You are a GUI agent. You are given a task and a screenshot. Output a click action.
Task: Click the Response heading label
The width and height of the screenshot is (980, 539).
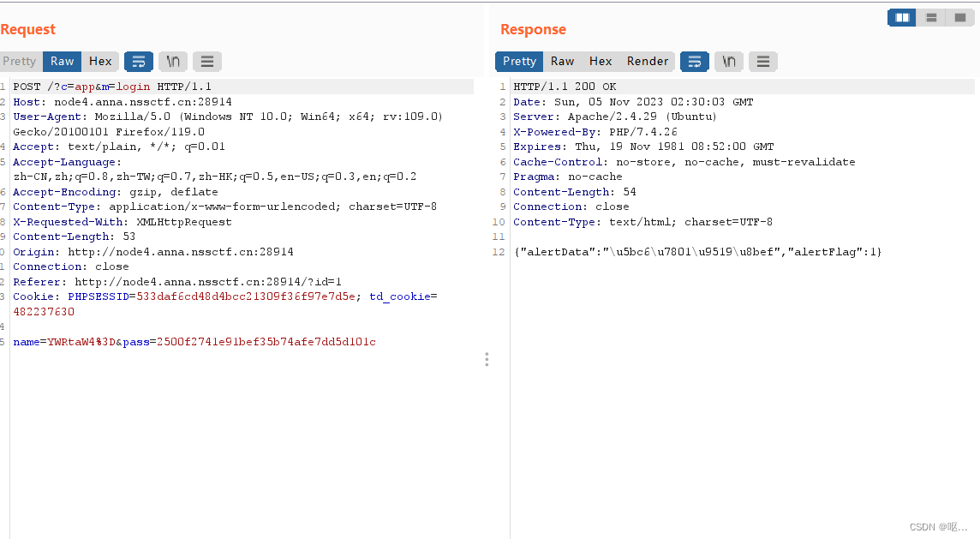[x=533, y=29]
